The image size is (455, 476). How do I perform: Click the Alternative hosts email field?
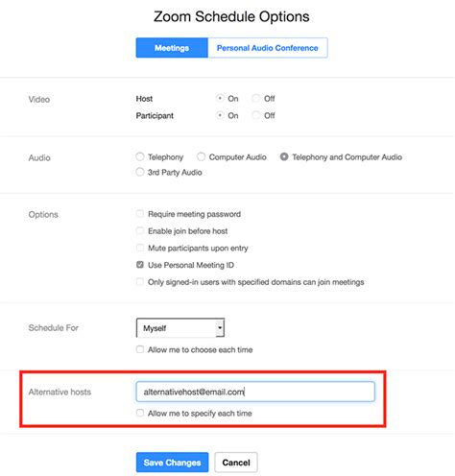tap(255, 392)
